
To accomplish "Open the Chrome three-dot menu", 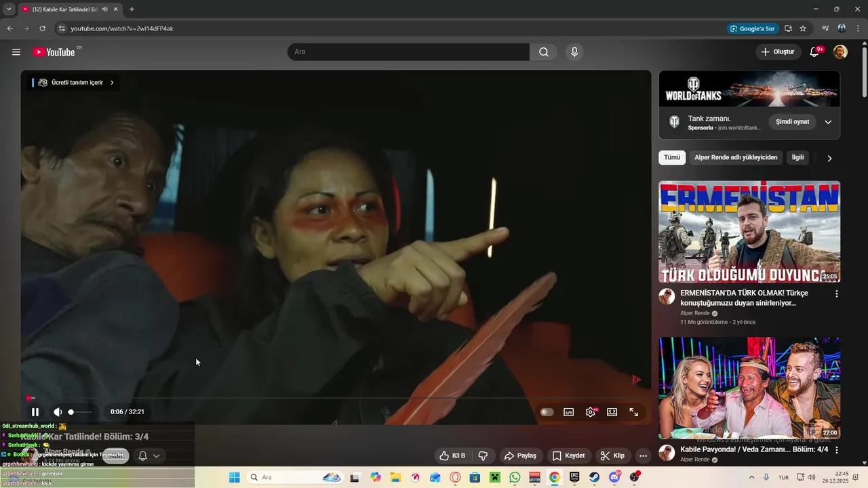I will pyautogui.click(x=858, y=28).
